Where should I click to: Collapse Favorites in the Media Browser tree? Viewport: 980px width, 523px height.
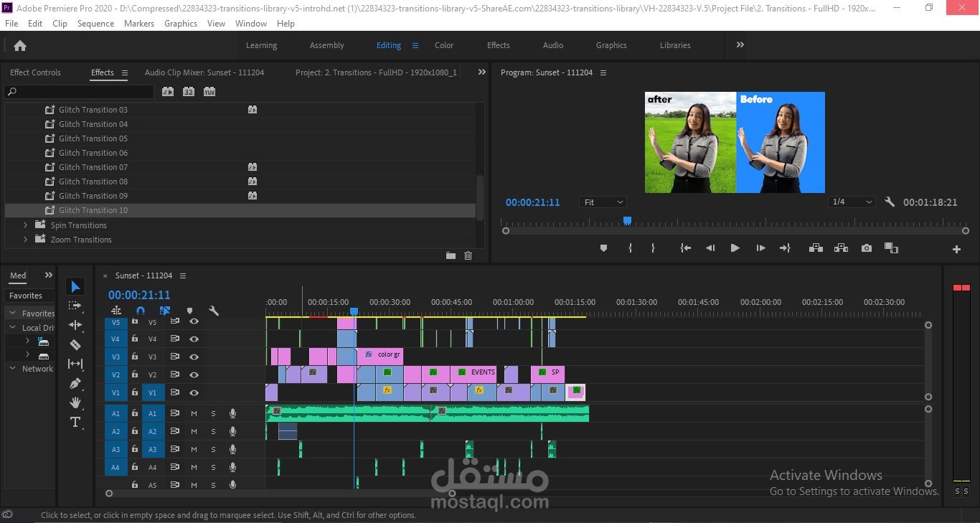12,314
